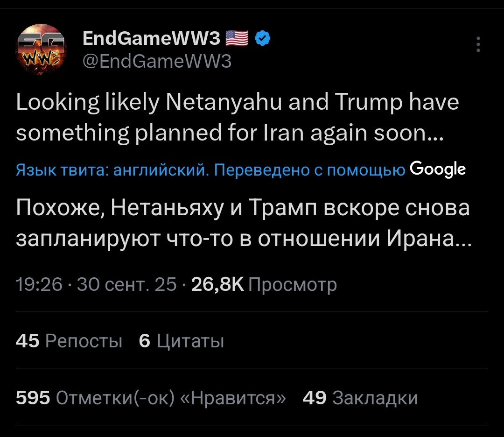Open the 6 Цитаты quotes list
This screenshot has width=504, height=437.
[x=182, y=341]
